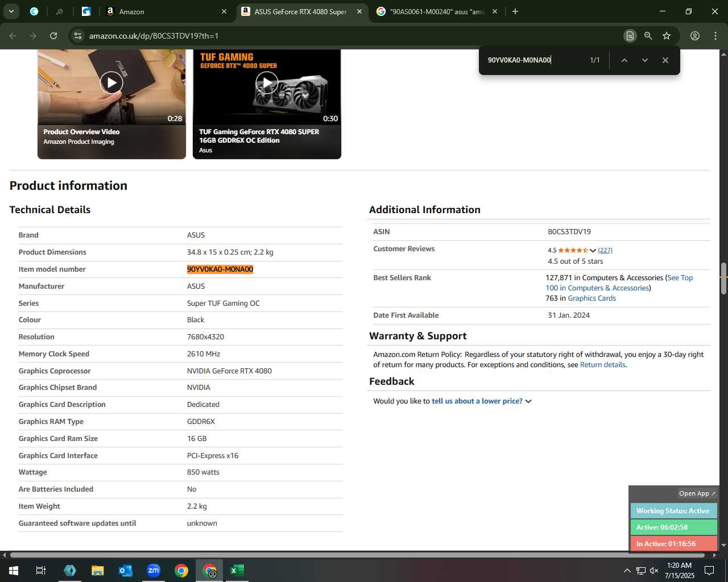Click ASIN value B0CS3TDV19
This screenshot has width=728, height=582.
tap(569, 232)
